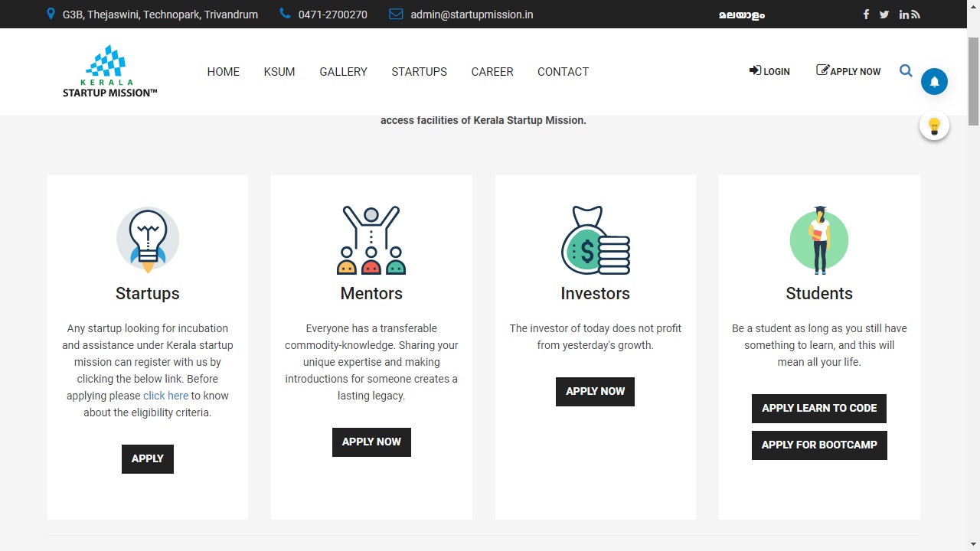Click the envelope icon beside the email address
This screenshot has width=980, height=551.
395,13
